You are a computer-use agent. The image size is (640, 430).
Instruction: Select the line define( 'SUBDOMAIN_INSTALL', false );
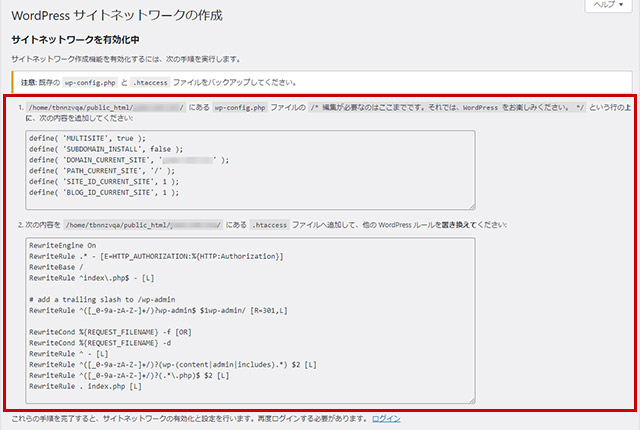point(106,149)
